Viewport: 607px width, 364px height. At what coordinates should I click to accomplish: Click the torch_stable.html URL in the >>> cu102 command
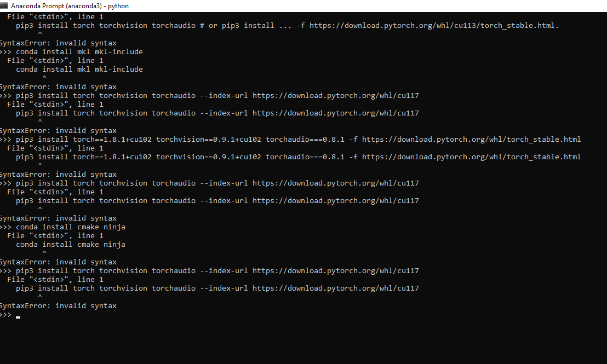click(471, 139)
